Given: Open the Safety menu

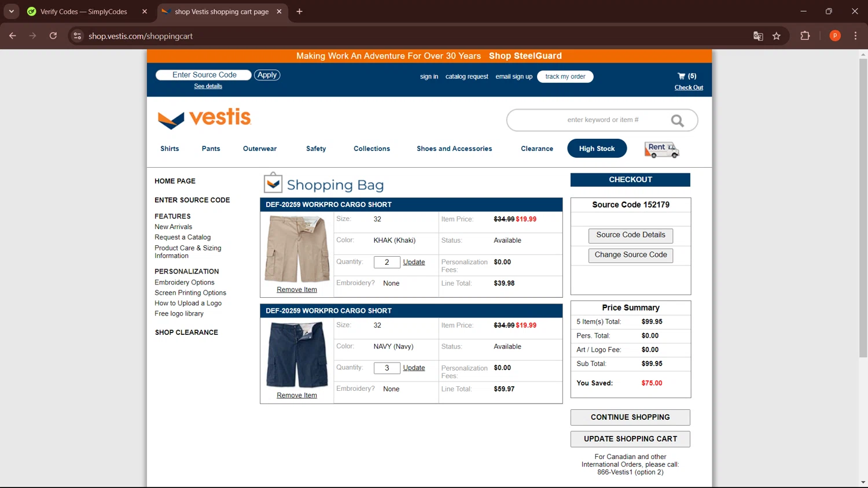Looking at the screenshot, I should [316, 149].
